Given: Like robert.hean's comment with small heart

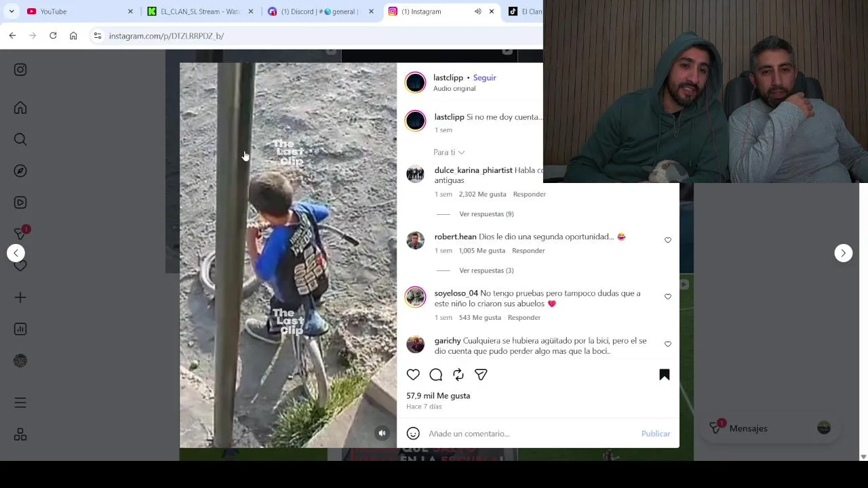Looking at the screenshot, I should click(668, 240).
